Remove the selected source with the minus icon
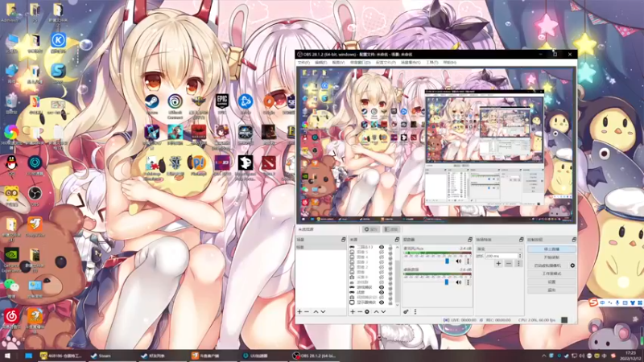The image size is (644, 362). coord(360,312)
